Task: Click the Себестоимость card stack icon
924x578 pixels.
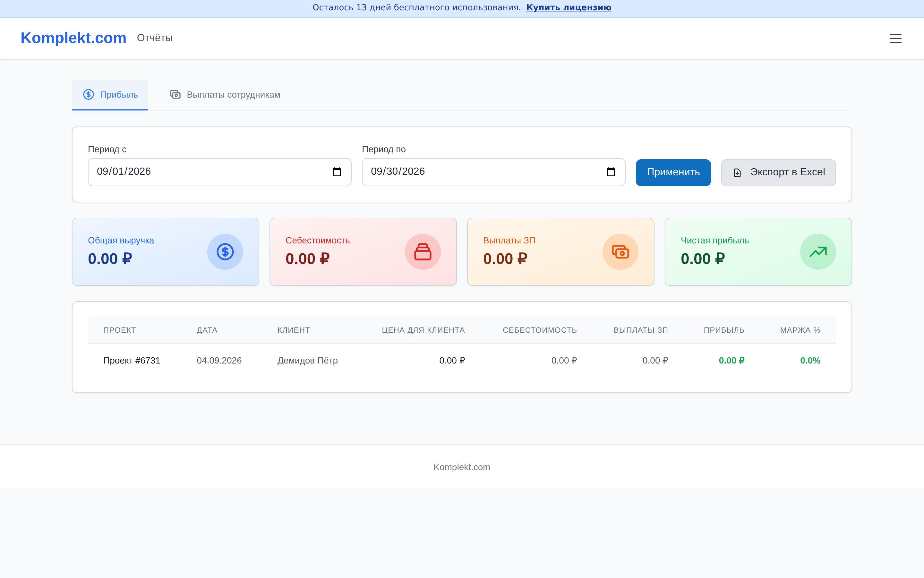Action: (x=423, y=252)
